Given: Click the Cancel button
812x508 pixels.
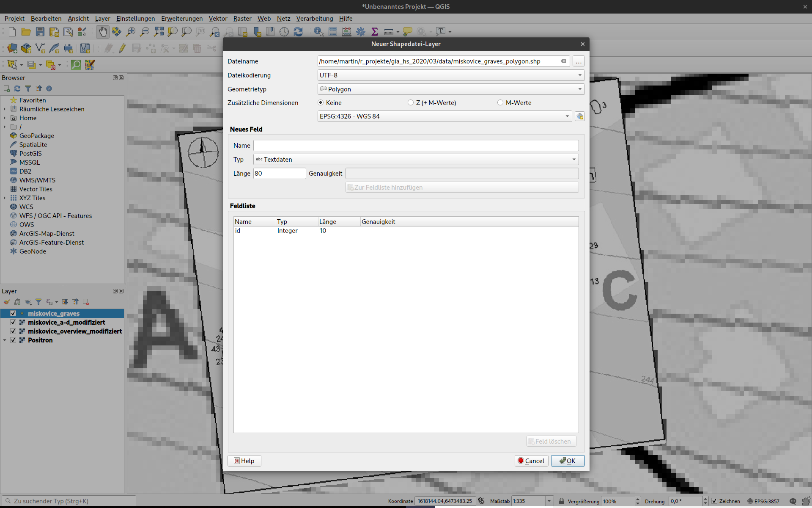Looking at the screenshot, I should coord(531,461).
